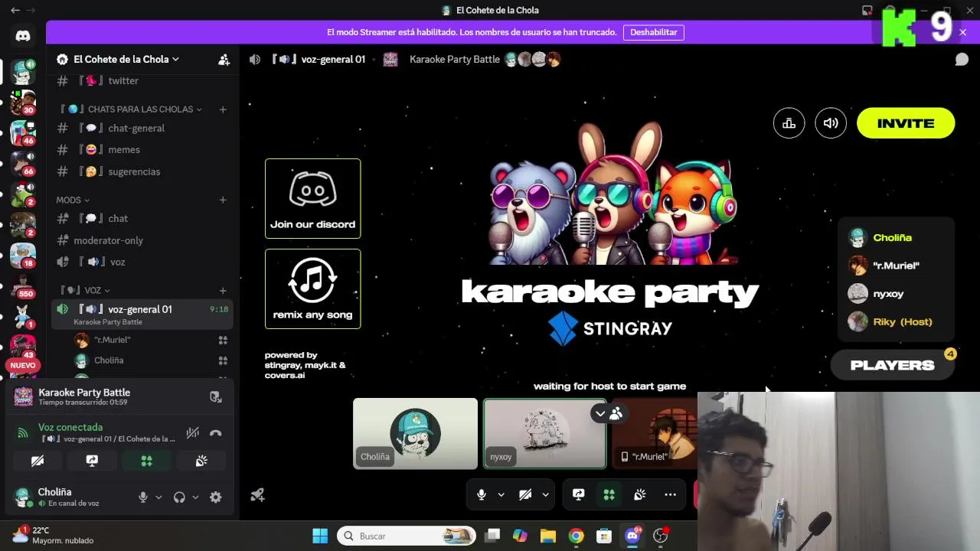
Task: Toggle camera in the voice panel
Action: click(37, 461)
